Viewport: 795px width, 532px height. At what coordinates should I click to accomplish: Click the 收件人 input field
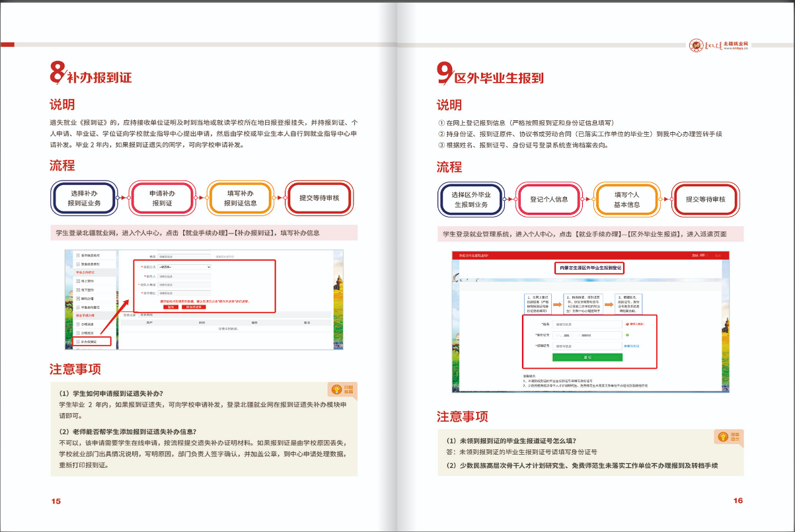click(x=184, y=276)
